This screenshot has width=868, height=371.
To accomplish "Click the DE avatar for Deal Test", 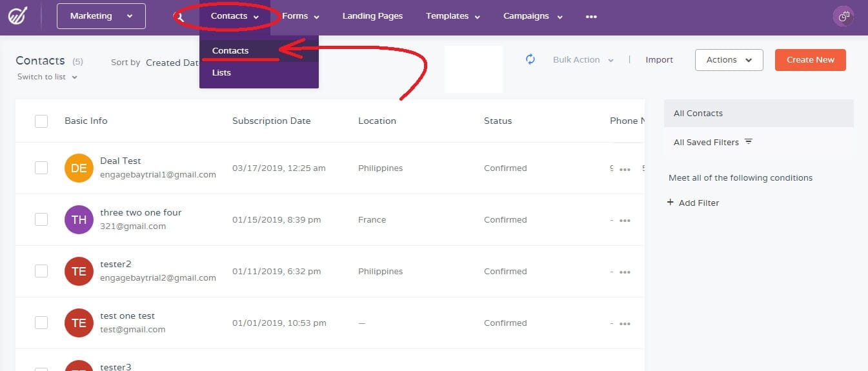I will (x=79, y=168).
